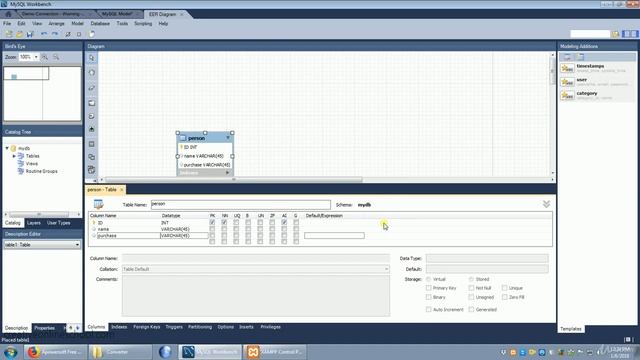The width and height of the screenshot is (640, 360).
Task: Click the Default/Expression field for purchase row
Action: pos(334,236)
